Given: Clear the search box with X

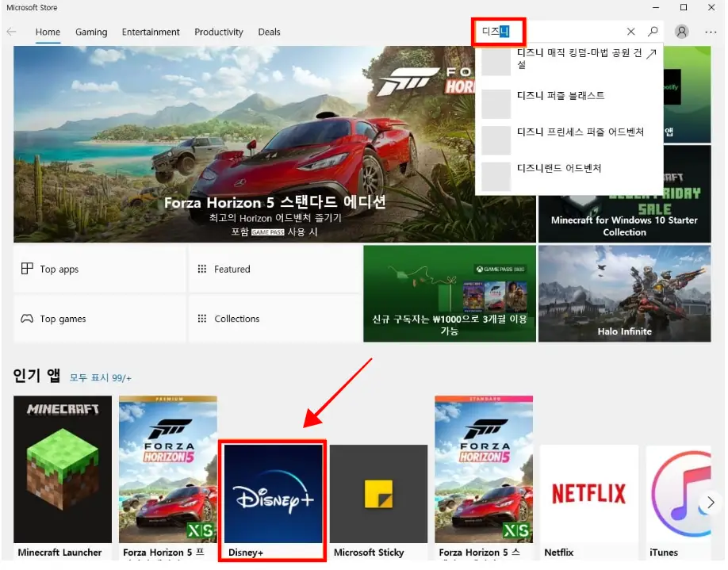Looking at the screenshot, I should (630, 32).
